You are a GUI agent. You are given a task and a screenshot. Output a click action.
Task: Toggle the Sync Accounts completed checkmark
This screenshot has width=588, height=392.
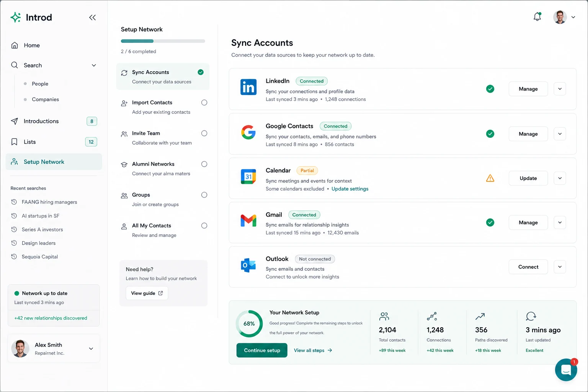pos(201,72)
